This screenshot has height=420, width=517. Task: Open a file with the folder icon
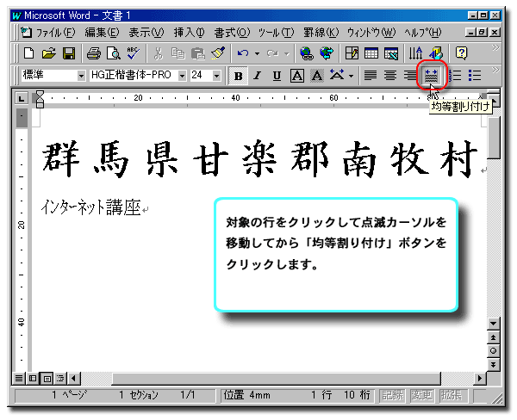click(49, 53)
